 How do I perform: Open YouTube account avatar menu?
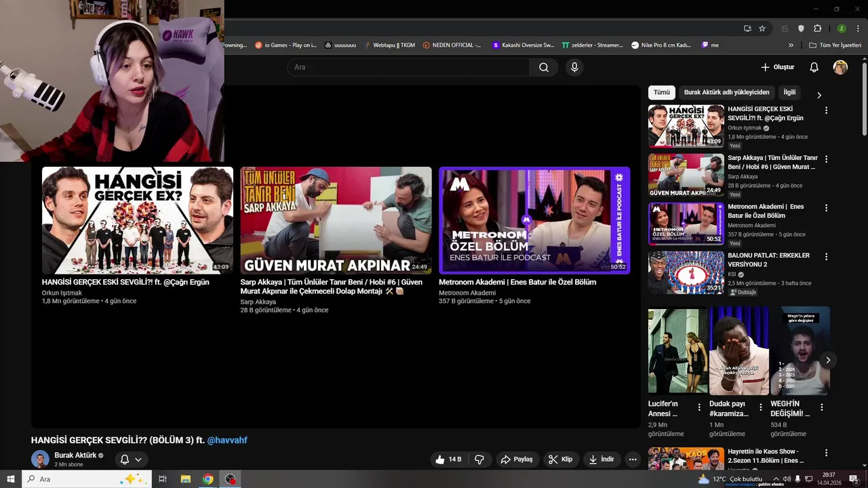(x=840, y=67)
